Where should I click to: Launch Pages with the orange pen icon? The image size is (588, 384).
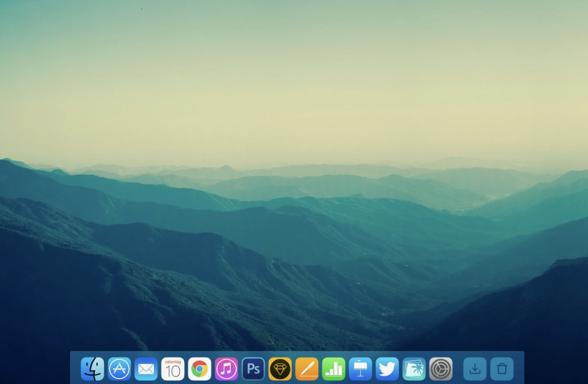(307, 368)
